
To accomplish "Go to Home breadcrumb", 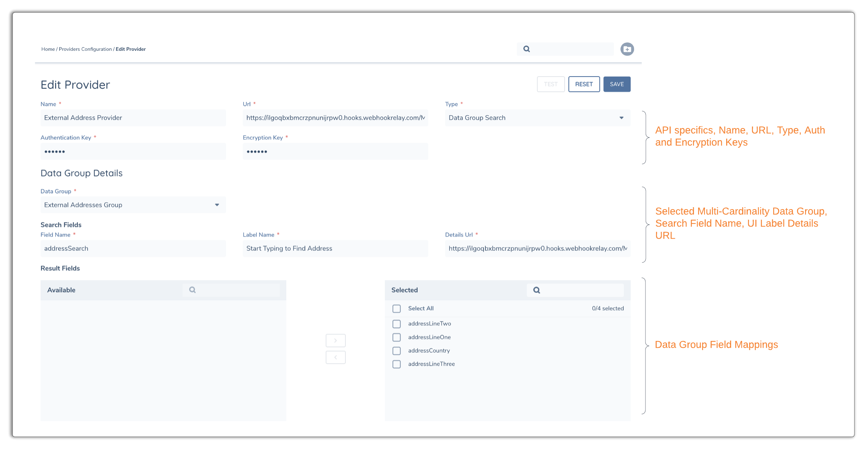I will click(48, 49).
